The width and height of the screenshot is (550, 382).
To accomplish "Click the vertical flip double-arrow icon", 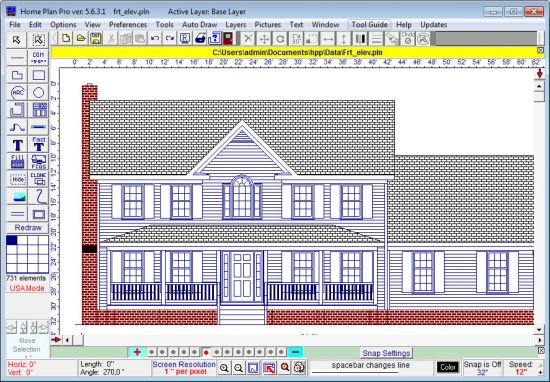I will click(344, 39).
